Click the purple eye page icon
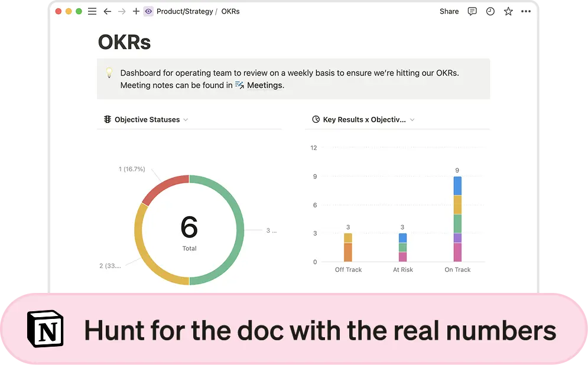Screen dimensions: 588x365 tap(148, 12)
